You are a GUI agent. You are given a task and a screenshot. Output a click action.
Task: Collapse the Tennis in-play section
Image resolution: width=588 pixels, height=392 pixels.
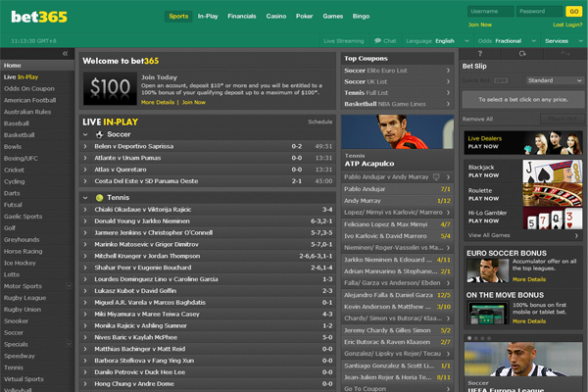85,198
